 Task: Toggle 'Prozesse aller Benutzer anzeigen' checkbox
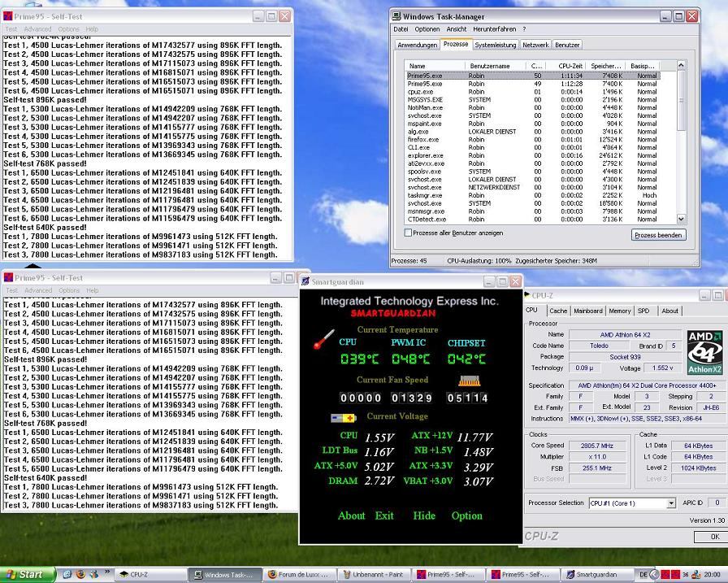[408, 233]
